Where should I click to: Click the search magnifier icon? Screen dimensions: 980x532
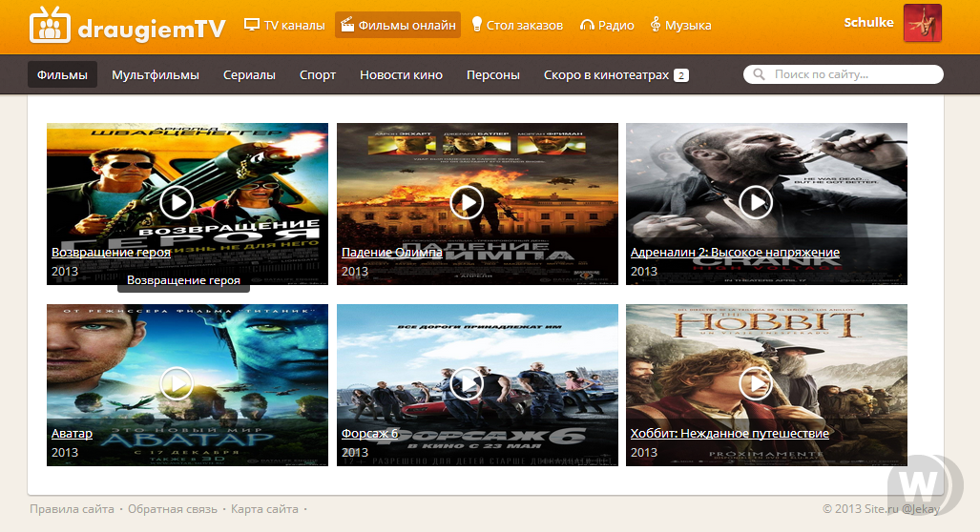pos(760,74)
